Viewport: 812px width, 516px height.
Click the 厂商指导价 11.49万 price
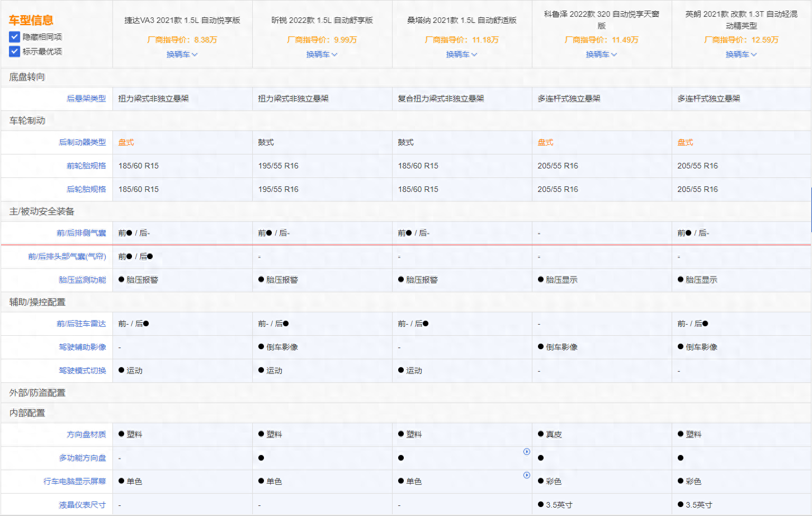click(602, 40)
